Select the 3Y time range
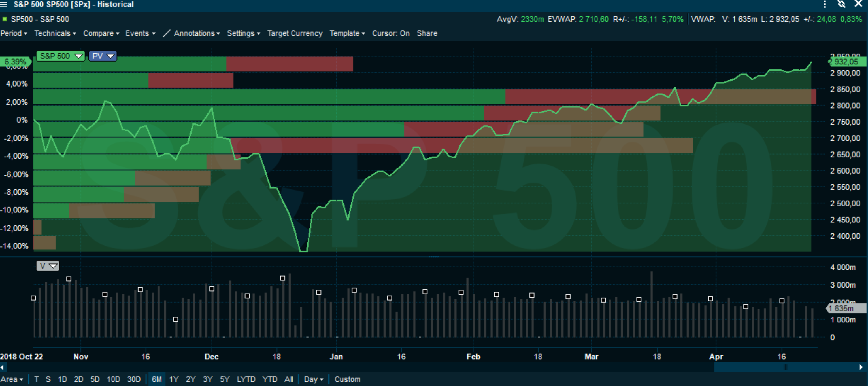 pyautogui.click(x=208, y=379)
